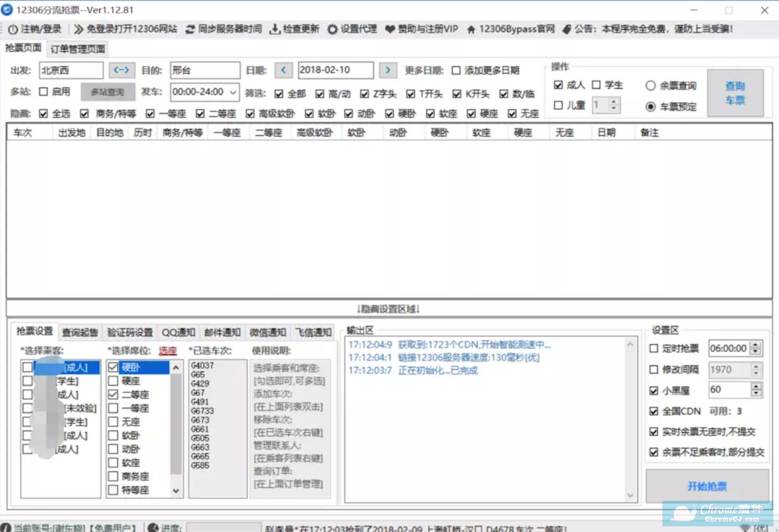Viewport: 779px width, 532px height.
Task: Sync server time with 同步服务器时间
Action: click(223, 29)
